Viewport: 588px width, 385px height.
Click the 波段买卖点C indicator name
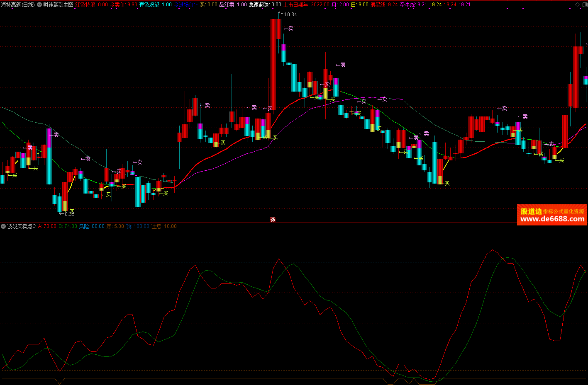coord(22,226)
